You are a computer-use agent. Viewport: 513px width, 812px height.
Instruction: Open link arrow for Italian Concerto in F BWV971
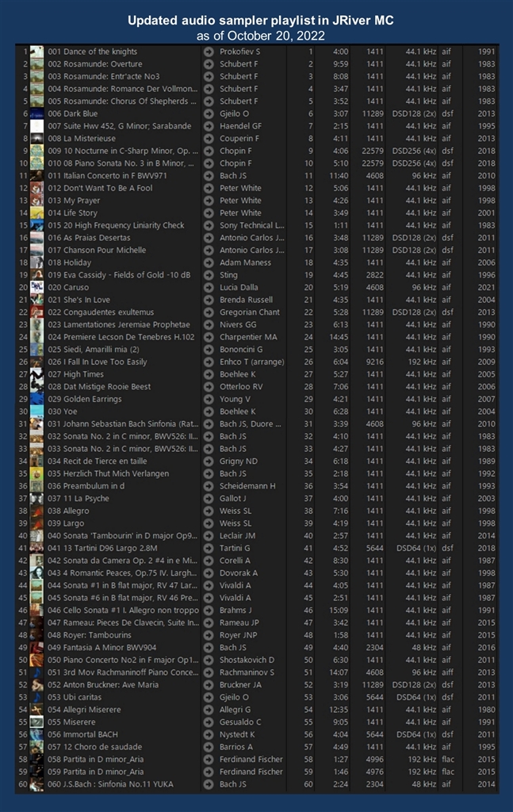(x=209, y=175)
